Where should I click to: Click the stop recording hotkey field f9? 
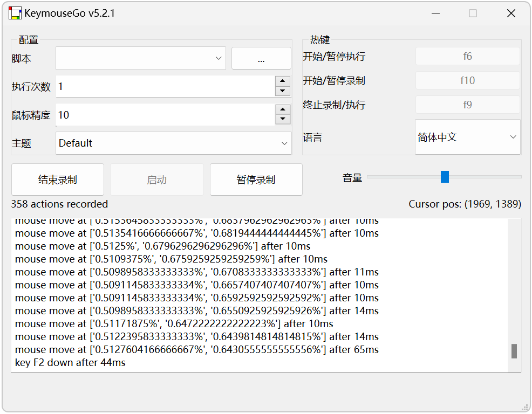tap(467, 105)
